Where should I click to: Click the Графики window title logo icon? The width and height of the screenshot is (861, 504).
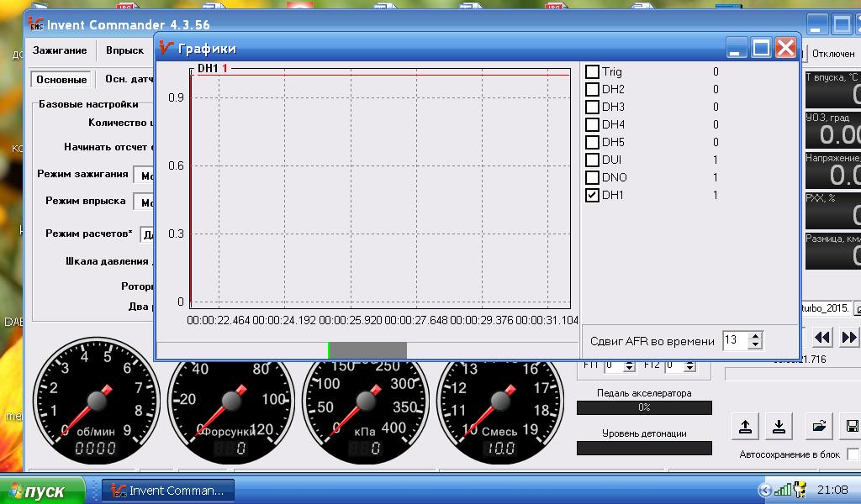tap(166, 48)
